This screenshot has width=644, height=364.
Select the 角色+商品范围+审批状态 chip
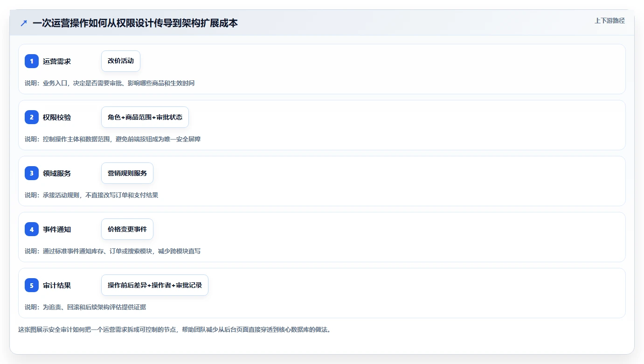(145, 117)
